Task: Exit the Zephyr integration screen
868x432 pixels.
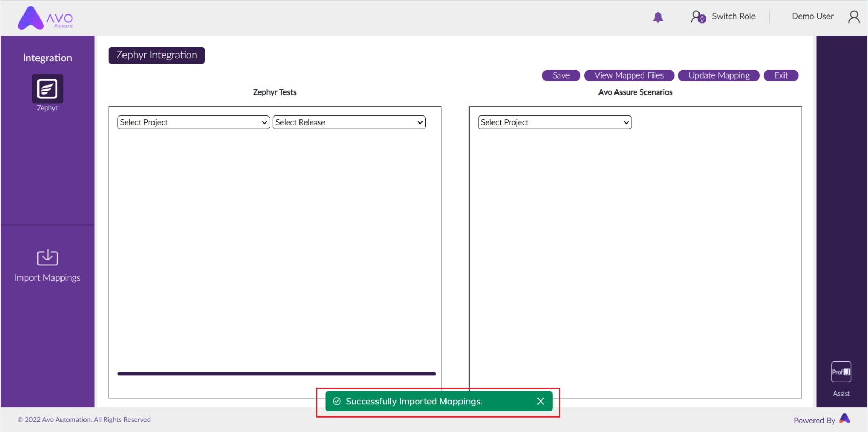Action: click(x=781, y=75)
